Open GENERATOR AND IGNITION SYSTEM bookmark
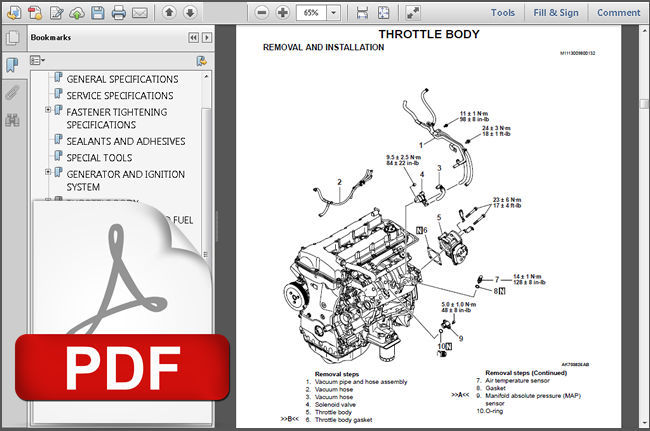The height and width of the screenshot is (431, 650). coord(126,180)
